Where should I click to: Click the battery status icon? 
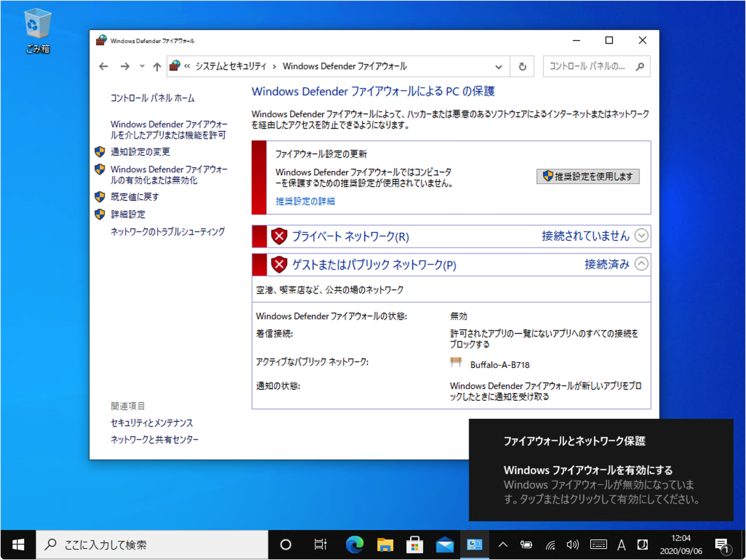(x=526, y=545)
